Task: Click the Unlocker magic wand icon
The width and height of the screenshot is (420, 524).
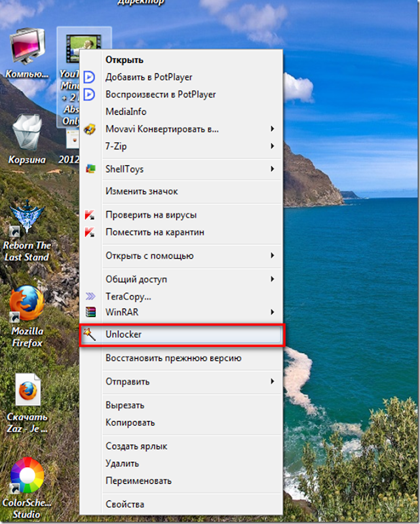Action: click(x=89, y=335)
